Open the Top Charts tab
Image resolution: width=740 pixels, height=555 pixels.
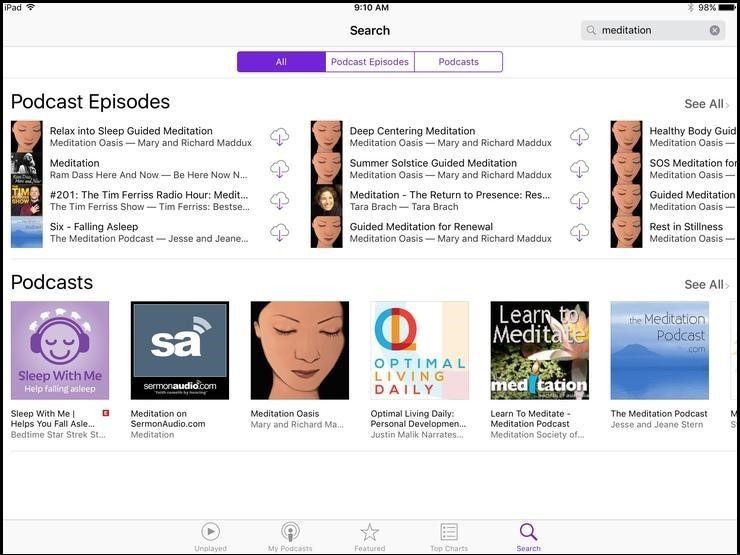449,537
